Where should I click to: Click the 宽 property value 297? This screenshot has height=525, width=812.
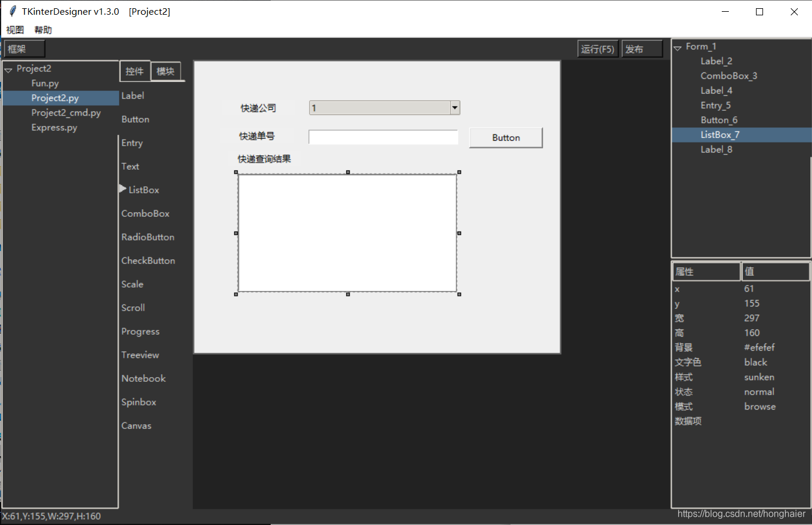[752, 318]
